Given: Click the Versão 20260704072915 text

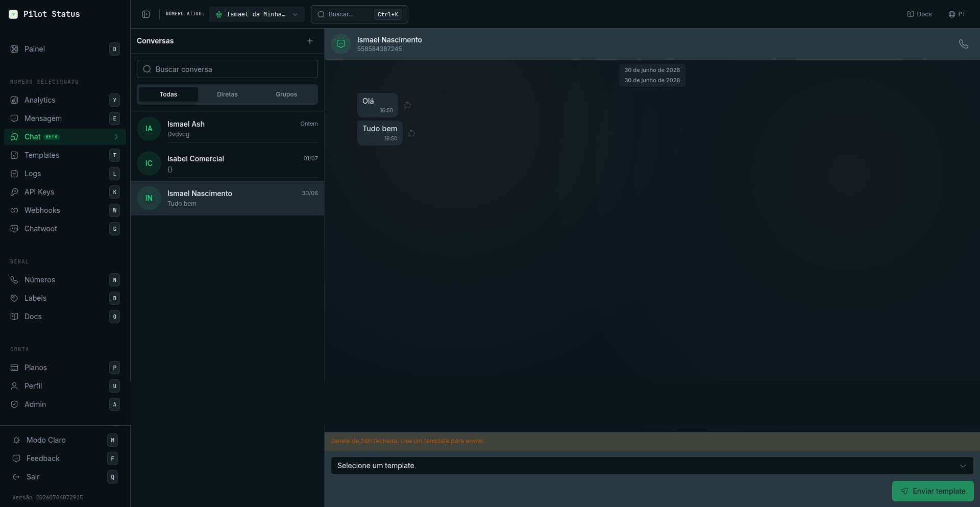Looking at the screenshot, I should coord(47,497).
